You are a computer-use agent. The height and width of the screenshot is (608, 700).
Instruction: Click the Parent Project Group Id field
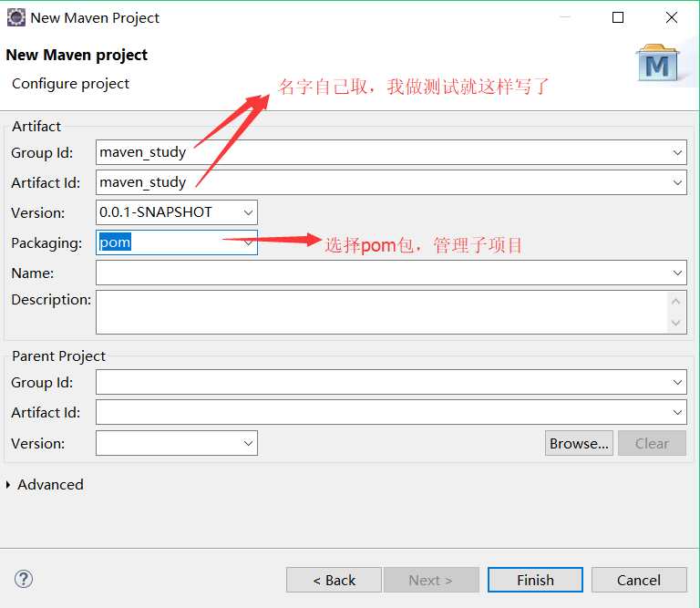[x=391, y=382]
